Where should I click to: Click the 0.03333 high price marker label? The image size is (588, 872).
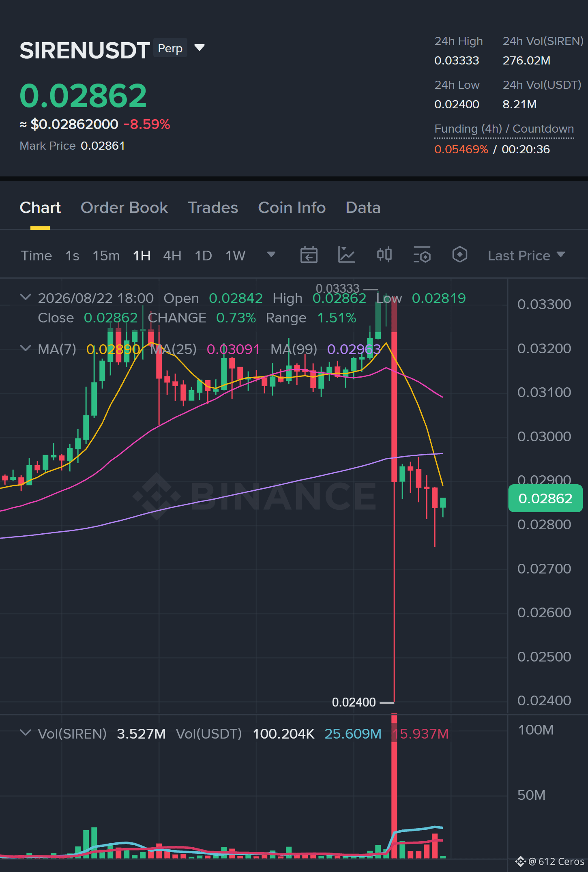point(338,289)
